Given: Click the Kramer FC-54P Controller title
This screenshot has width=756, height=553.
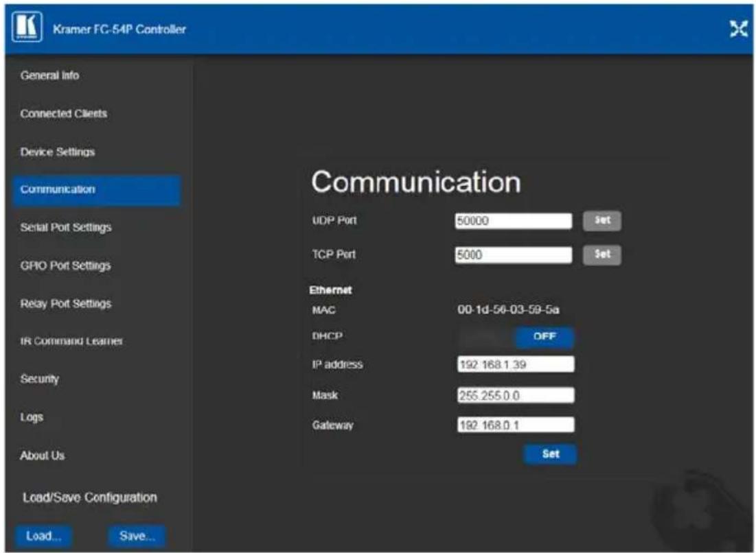Looking at the screenshot, I should click(119, 30).
